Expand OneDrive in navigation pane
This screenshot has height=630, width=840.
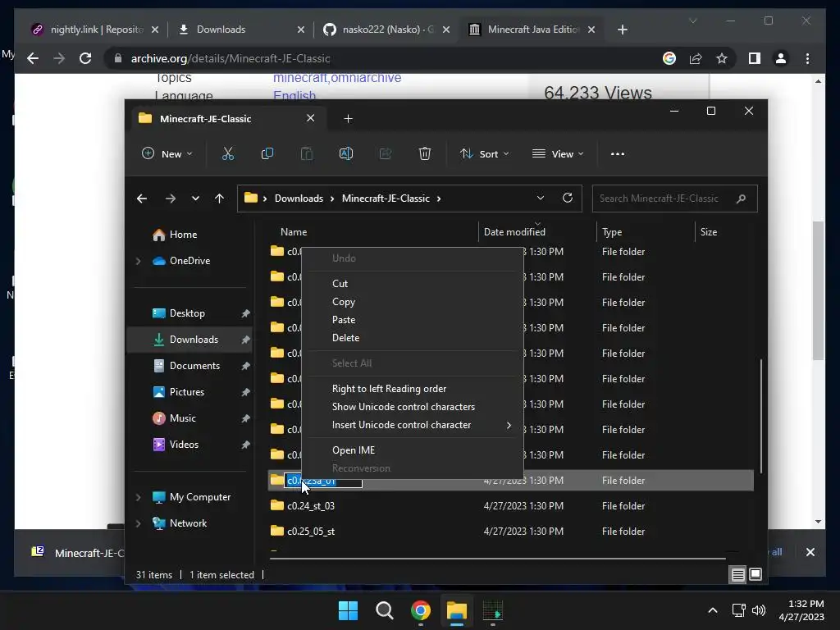point(138,261)
